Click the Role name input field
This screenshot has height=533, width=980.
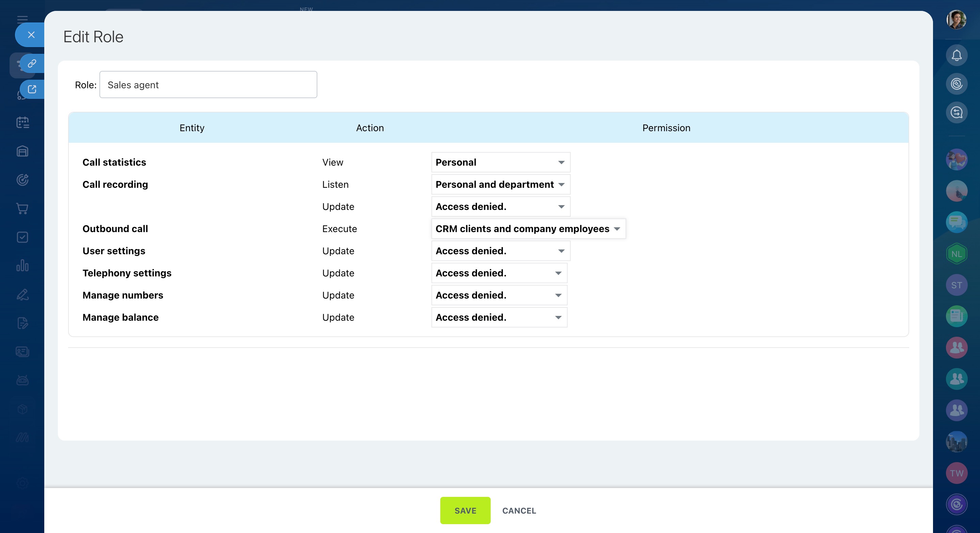[208, 85]
